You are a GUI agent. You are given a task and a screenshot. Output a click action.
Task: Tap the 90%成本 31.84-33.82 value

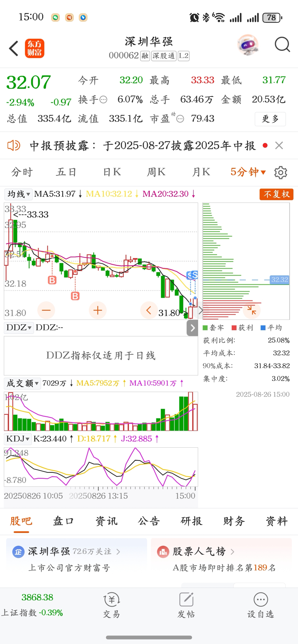[272, 366]
